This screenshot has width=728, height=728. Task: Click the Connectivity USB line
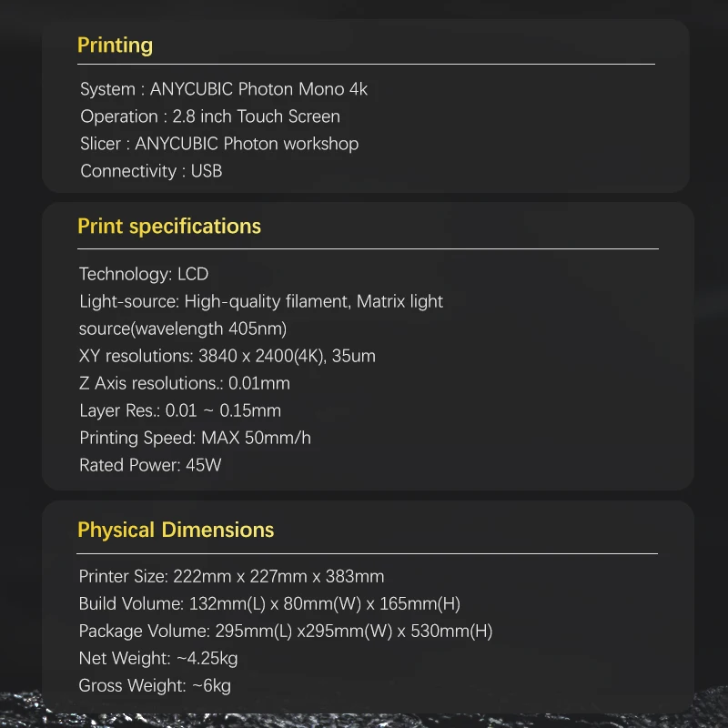click(151, 171)
